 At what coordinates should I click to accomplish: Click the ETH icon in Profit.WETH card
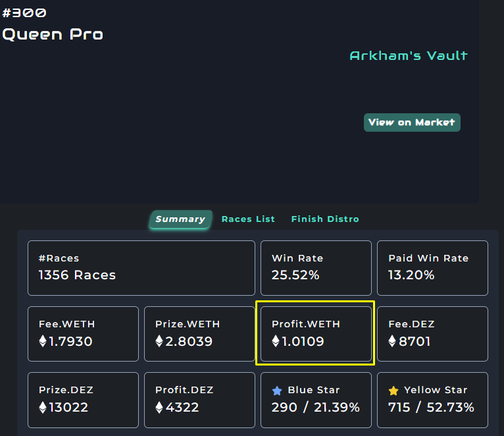[276, 341]
